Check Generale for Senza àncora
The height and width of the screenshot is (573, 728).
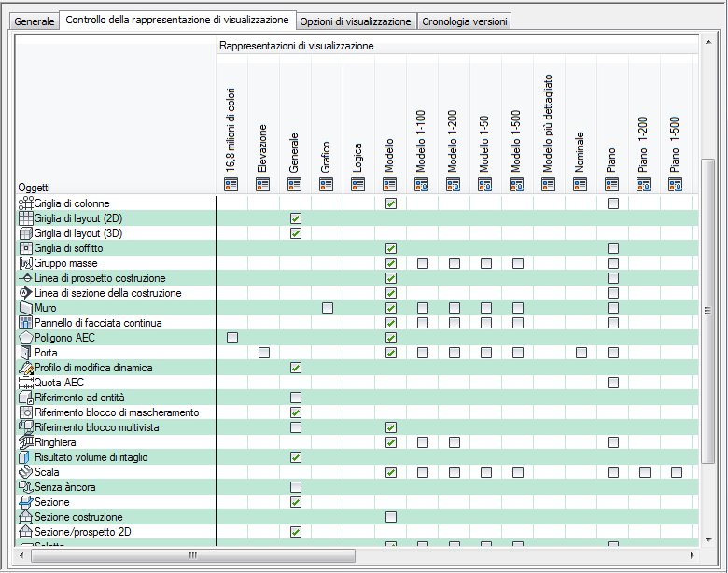point(296,487)
